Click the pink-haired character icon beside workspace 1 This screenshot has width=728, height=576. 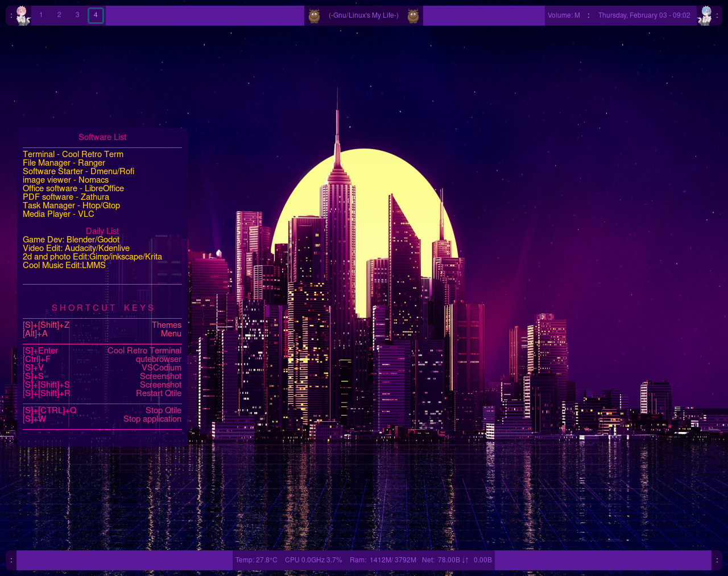[23, 15]
